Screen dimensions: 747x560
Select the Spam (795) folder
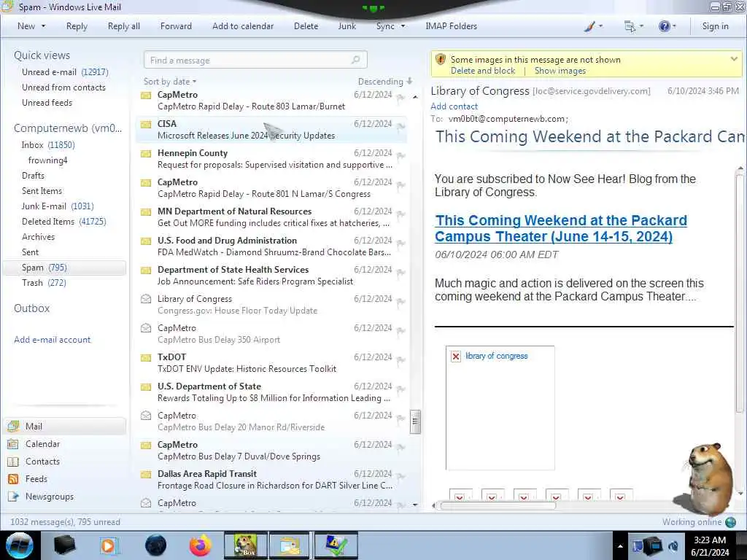tap(64, 268)
